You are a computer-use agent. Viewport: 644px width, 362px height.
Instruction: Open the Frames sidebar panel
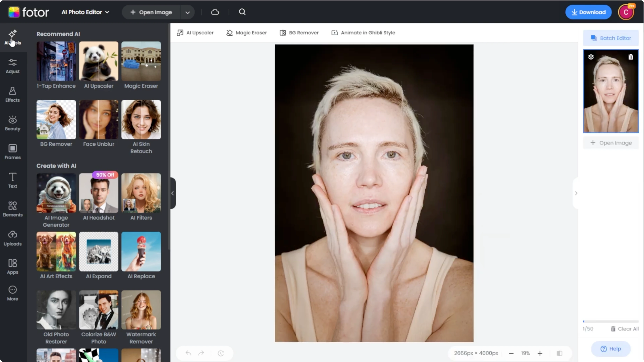pyautogui.click(x=12, y=152)
